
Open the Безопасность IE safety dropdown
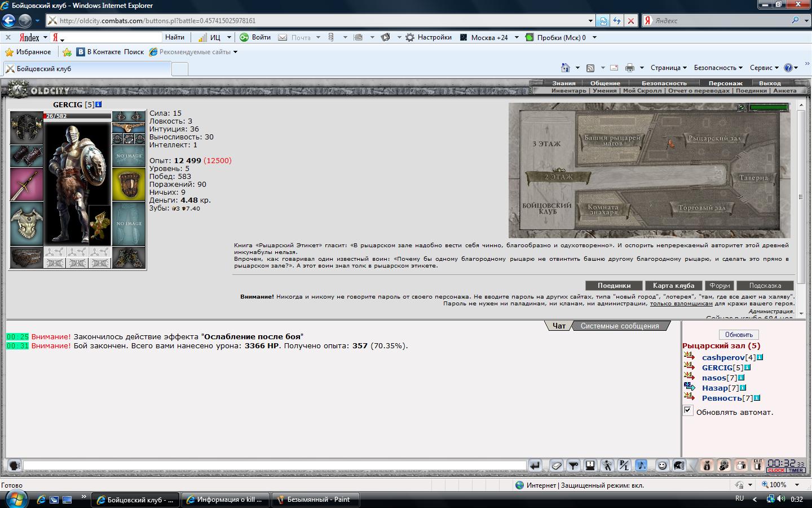tap(718, 68)
